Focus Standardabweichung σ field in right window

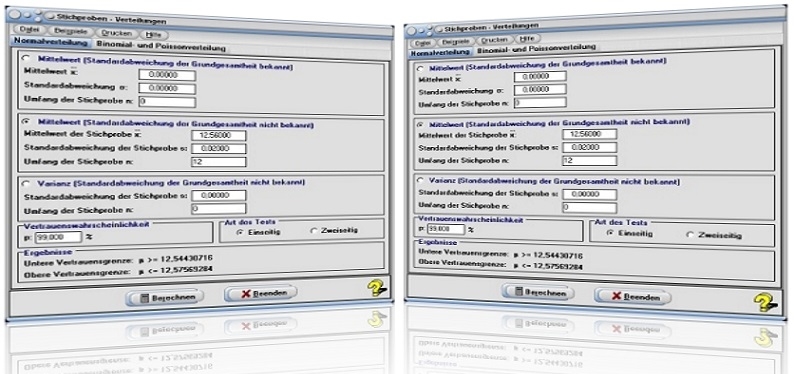pyautogui.click(x=540, y=90)
